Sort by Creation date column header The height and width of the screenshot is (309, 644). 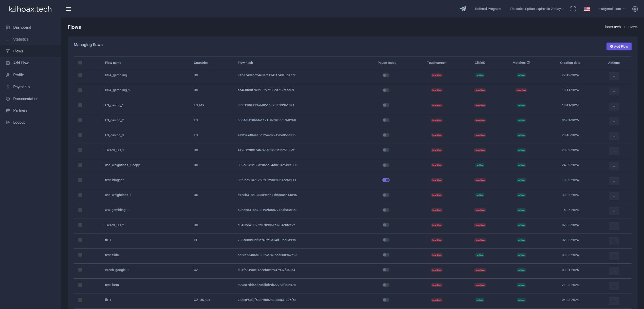[570, 63]
